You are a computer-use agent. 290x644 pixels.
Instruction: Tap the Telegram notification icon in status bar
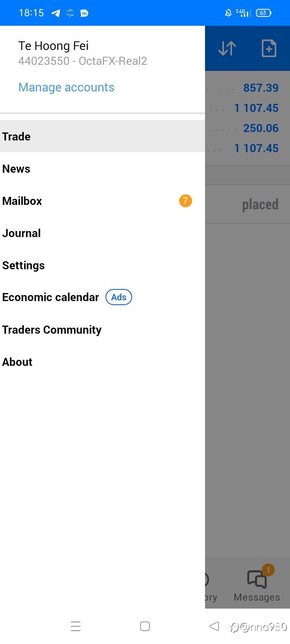click(x=56, y=13)
